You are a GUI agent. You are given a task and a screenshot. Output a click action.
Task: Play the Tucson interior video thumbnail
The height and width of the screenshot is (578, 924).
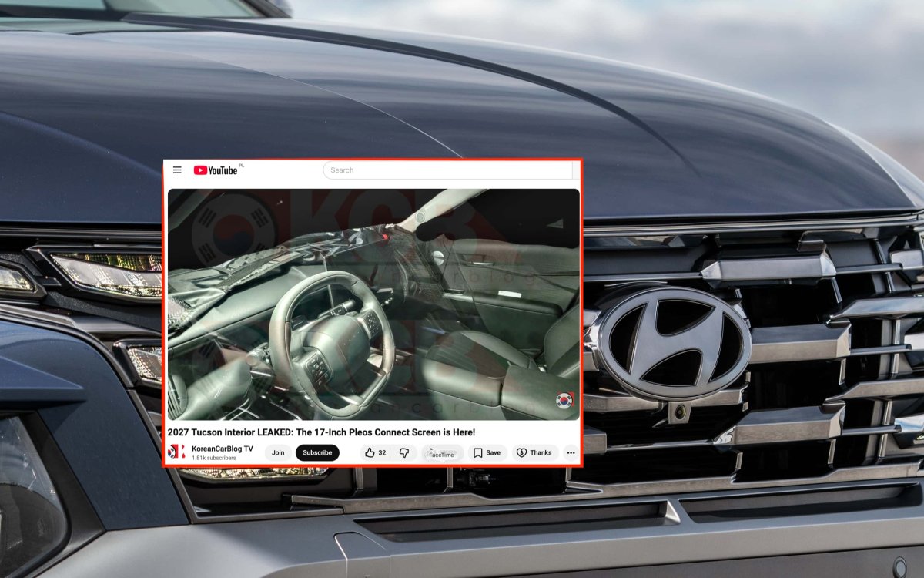tap(373, 304)
